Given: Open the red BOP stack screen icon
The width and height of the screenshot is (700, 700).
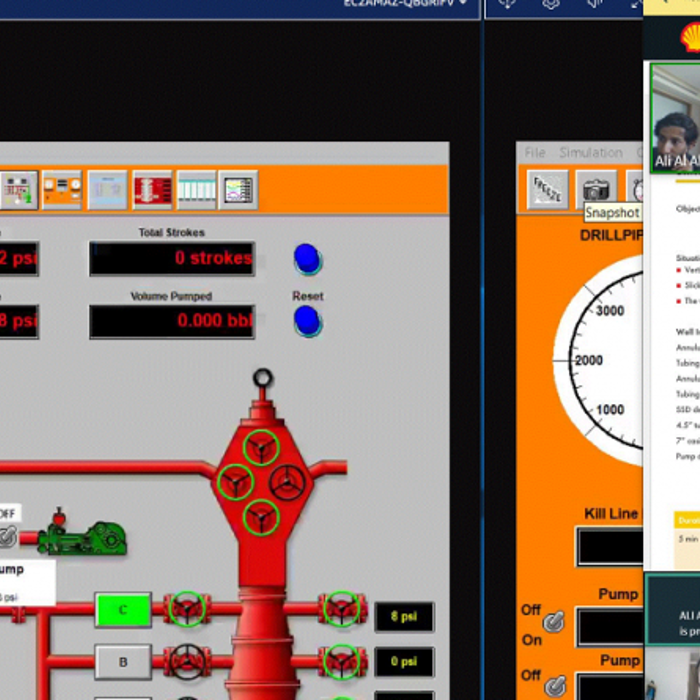Looking at the screenshot, I should pyautogui.click(x=152, y=190).
